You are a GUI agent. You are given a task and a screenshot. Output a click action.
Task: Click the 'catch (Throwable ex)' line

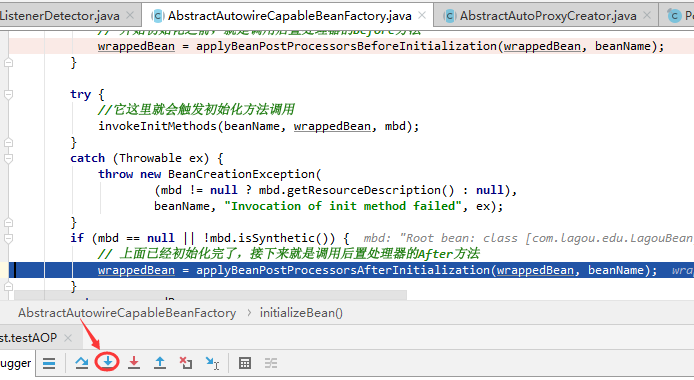click(x=147, y=158)
